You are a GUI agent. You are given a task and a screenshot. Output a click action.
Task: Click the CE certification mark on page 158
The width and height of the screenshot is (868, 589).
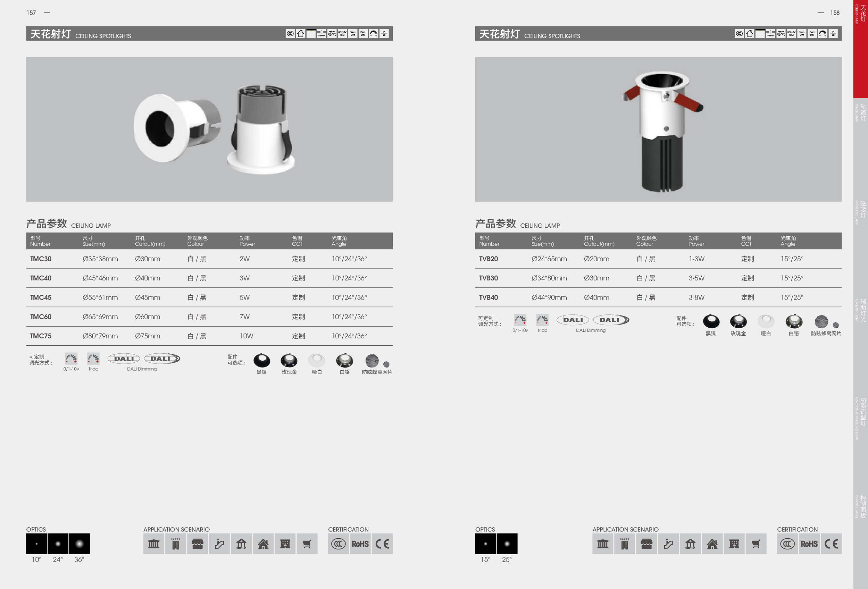point(831,544)
